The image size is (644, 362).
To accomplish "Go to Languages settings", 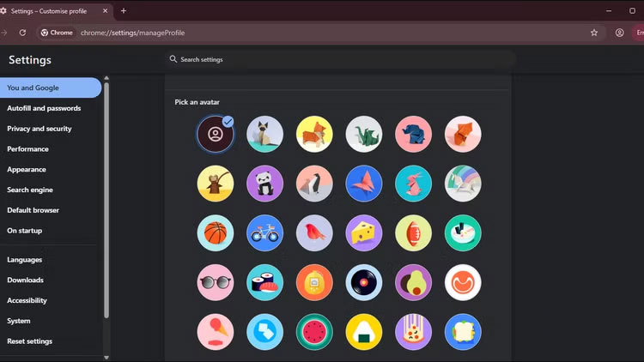I will (x=25, y=260).
